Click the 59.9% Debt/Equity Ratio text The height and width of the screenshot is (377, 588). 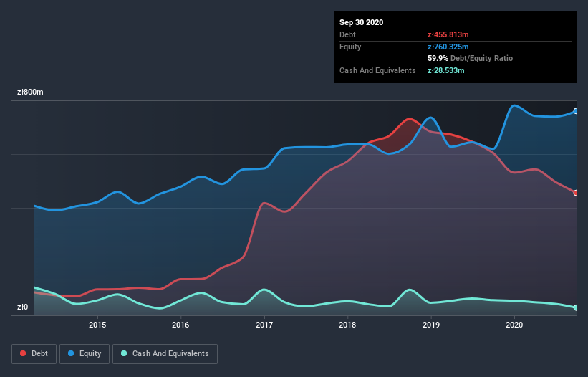(x=470, y=59)
